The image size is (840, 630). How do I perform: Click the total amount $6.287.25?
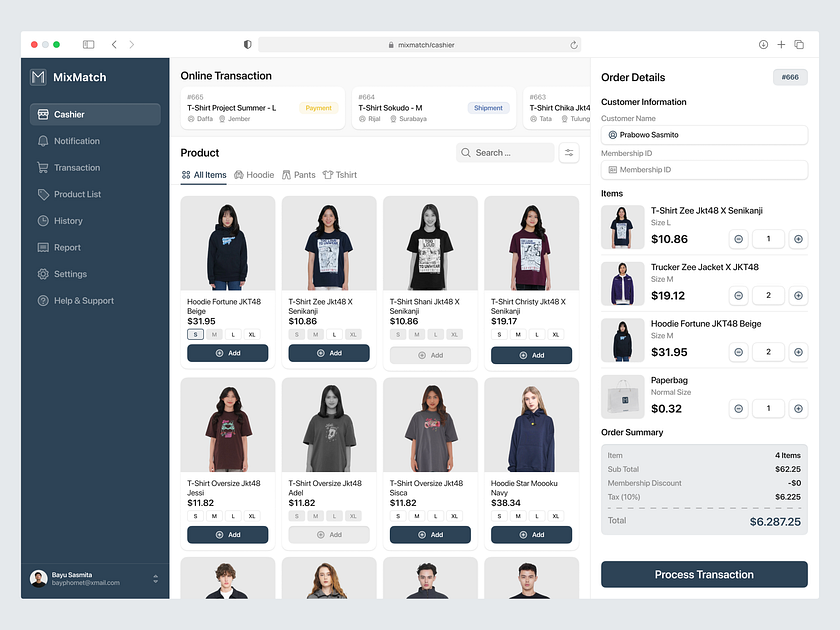click(x=775, y=522)
